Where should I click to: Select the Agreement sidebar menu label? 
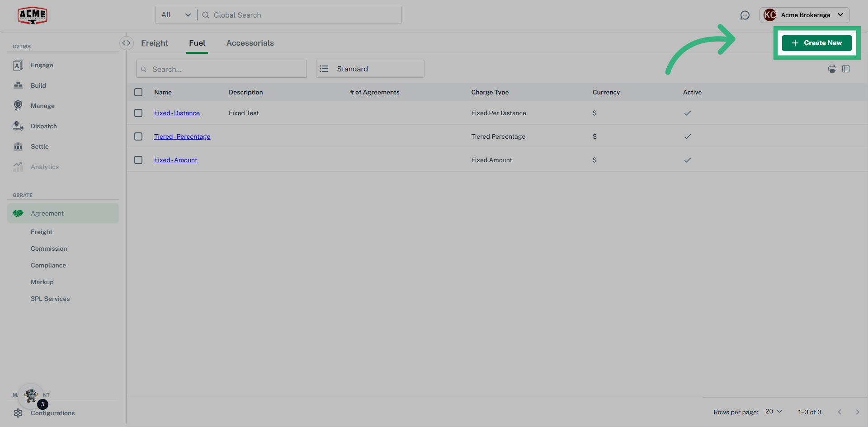click(x=47, y=213)
